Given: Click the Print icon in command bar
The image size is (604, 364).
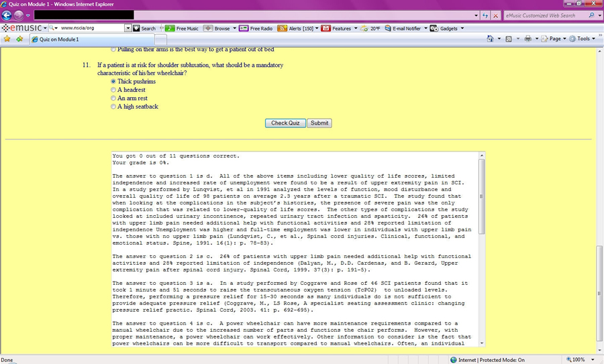Looking at the screenshot, I should point(527,39).
